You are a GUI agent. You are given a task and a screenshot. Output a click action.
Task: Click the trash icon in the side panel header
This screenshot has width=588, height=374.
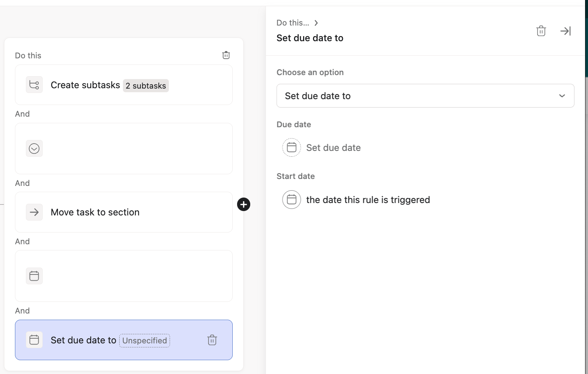tap(541, 31)
